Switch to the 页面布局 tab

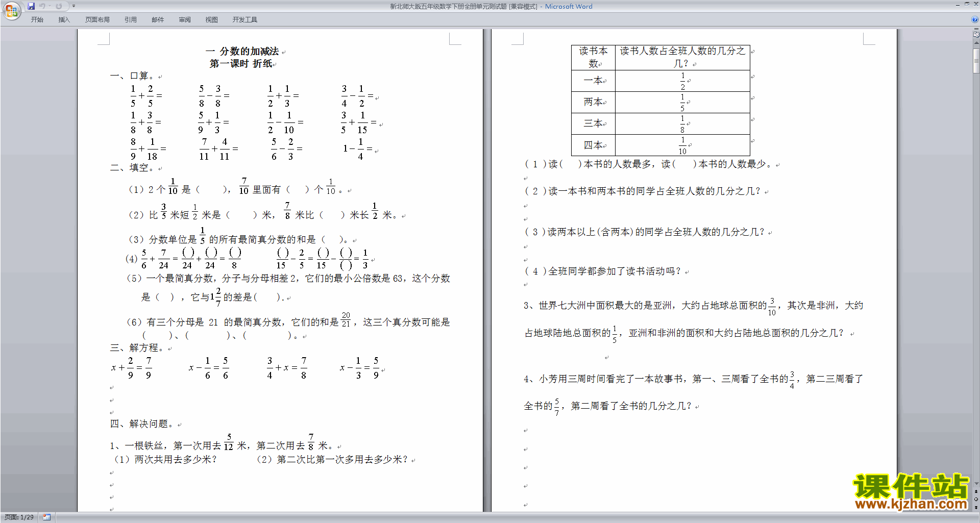pyautogui.click(x=97, y=20)
